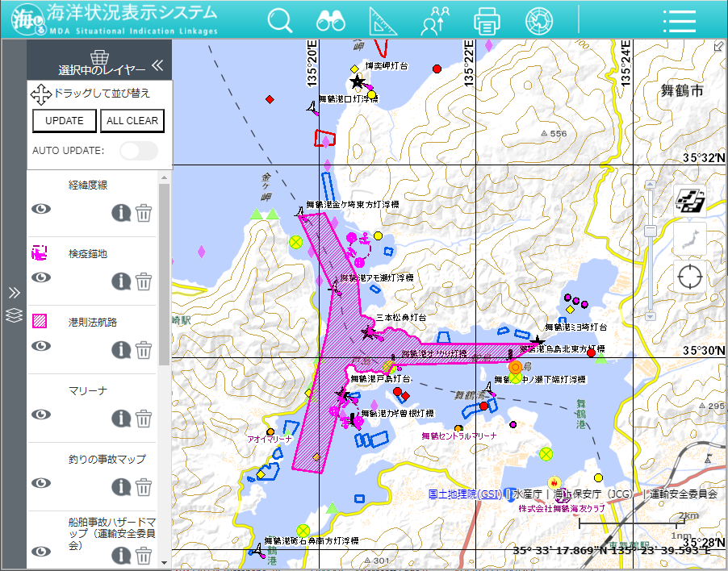Toggle the AUTO UPDATE switch
Image resolution: width=728 pixels, height=571 pixels.
[138, 151]
